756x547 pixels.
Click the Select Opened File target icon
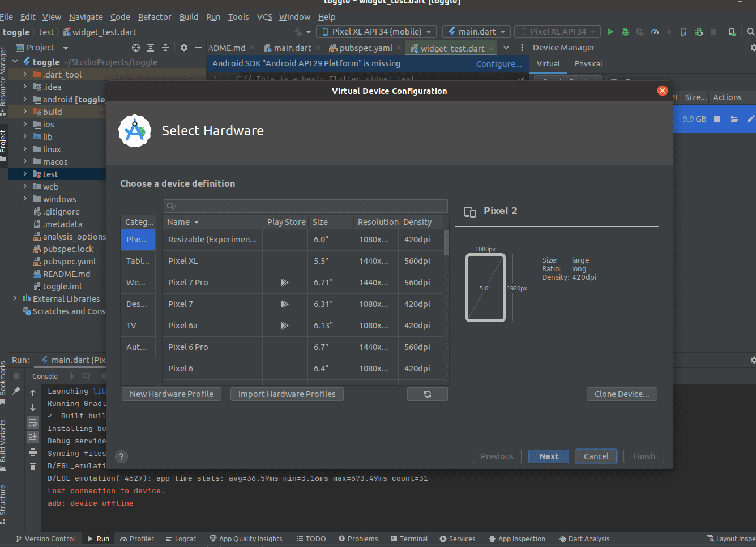tap(136, 48)
